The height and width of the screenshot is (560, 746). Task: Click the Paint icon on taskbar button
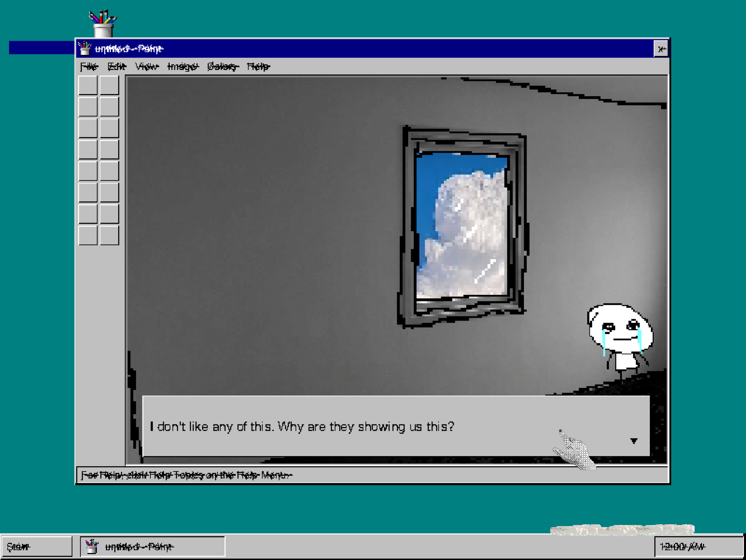(x=92, y=546)
